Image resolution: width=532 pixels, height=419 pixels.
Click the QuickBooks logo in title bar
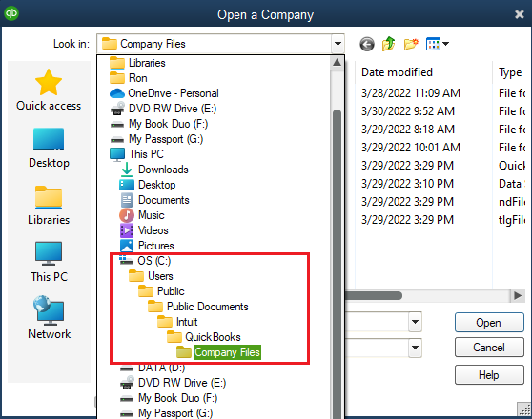click(11, 13)
